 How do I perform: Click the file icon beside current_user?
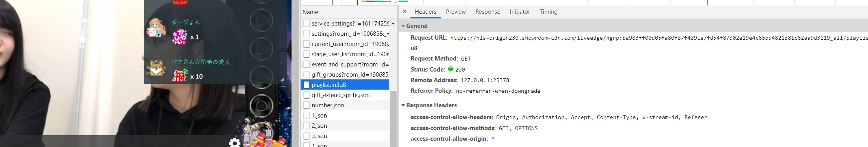(x=307, y=44)
